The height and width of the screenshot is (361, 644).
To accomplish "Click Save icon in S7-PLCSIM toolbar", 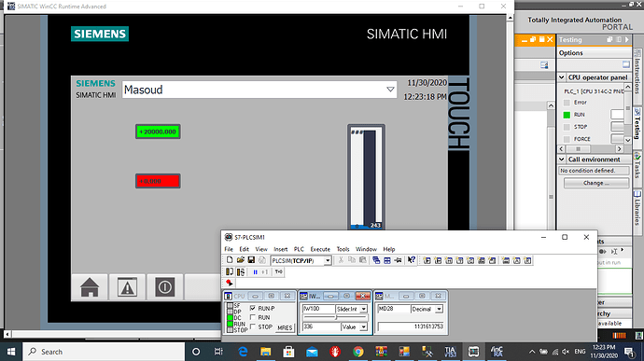I will pyautogui.click(x=251, y=260).
